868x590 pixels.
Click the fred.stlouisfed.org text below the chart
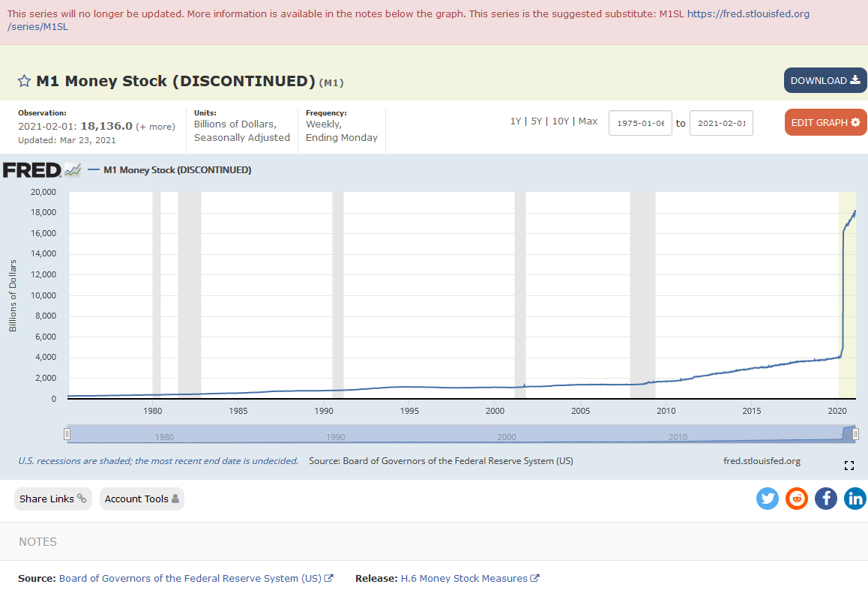tap(762, 461)
